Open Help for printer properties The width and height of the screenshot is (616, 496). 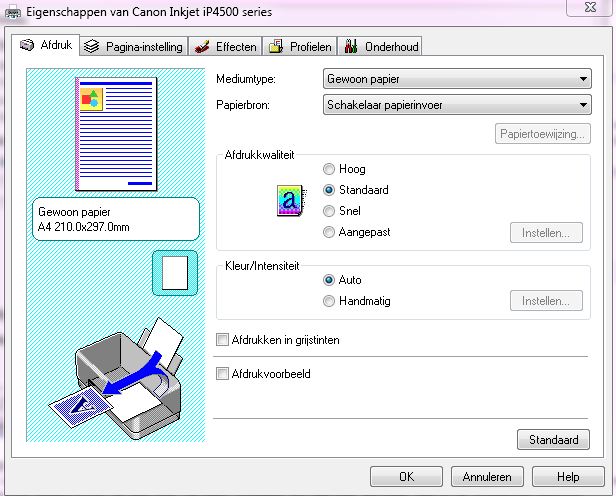pyautogui.click(x=568, y=476)
